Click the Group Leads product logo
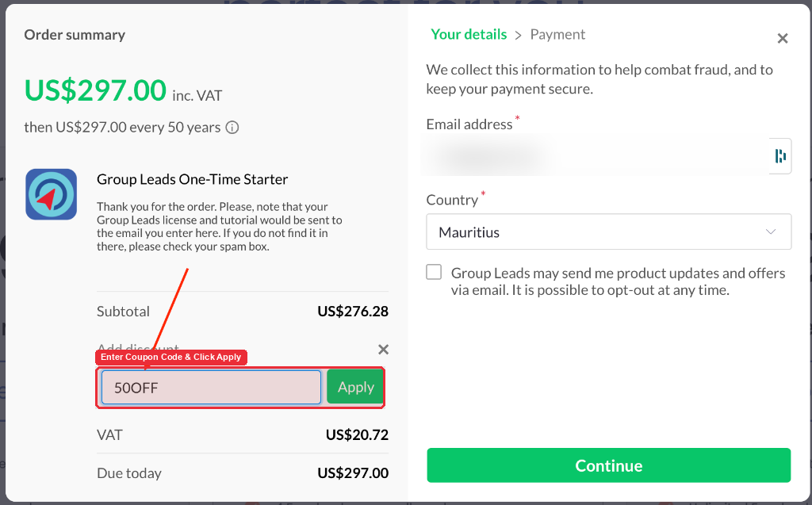The image size is (812, 505). coord(52,194)
